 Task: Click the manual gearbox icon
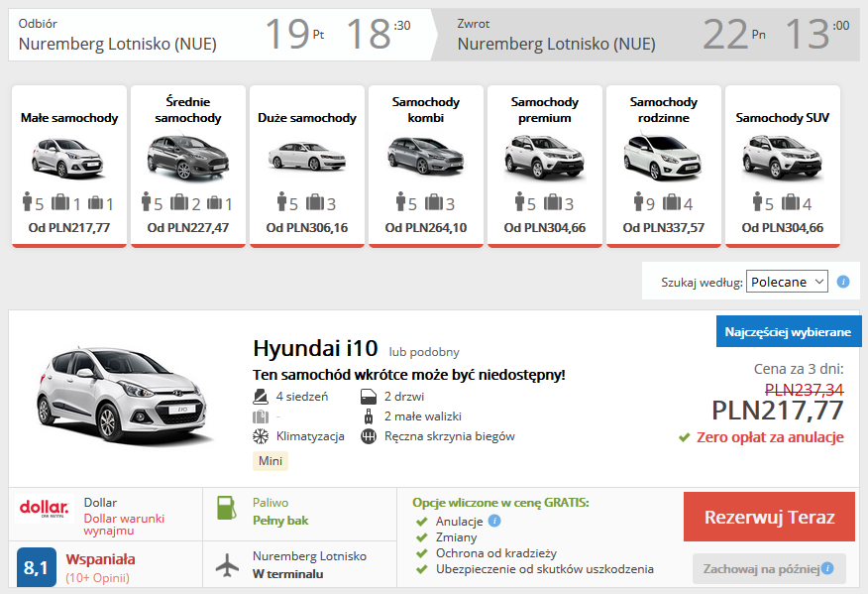[369, 436]
